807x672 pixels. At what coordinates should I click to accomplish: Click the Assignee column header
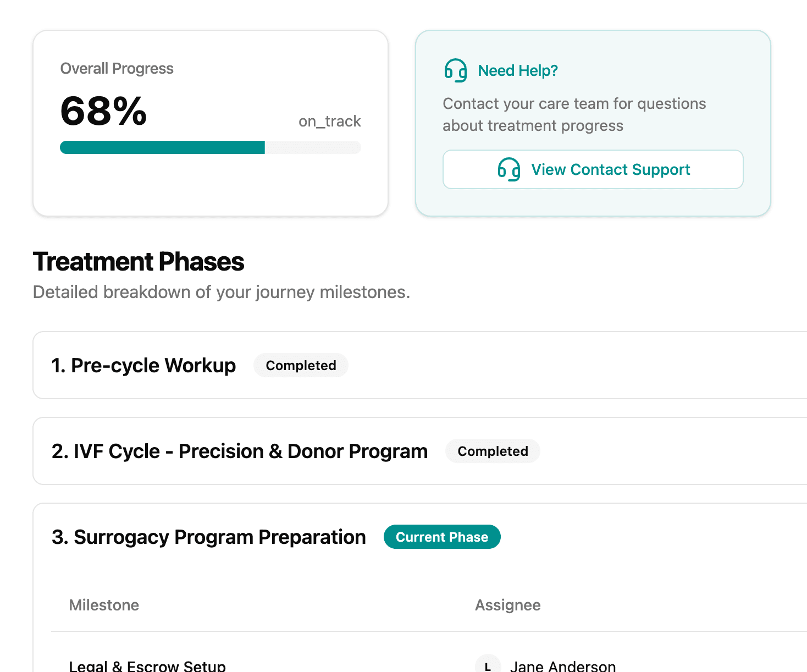[x=507, y=605]
